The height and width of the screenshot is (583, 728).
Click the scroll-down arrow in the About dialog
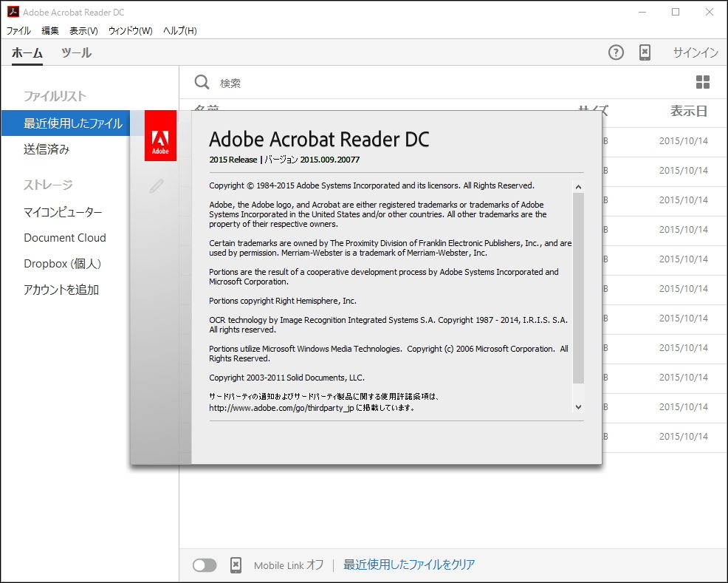point(579,407)
